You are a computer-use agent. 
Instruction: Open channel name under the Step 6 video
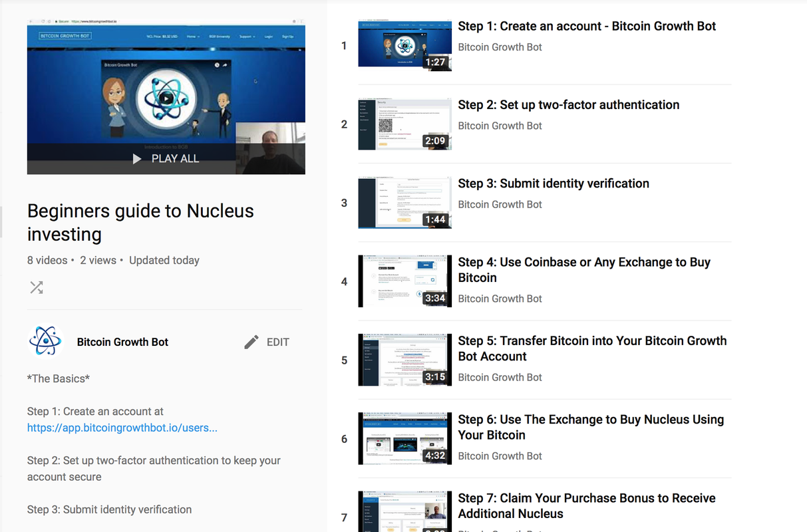[x=500, y=456]
